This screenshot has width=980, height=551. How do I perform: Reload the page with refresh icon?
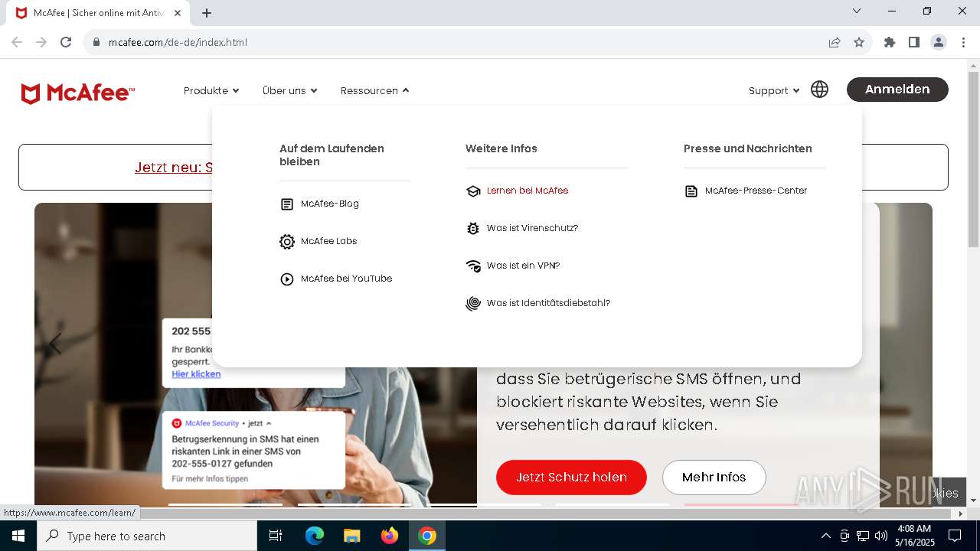[x=66, y=42]
